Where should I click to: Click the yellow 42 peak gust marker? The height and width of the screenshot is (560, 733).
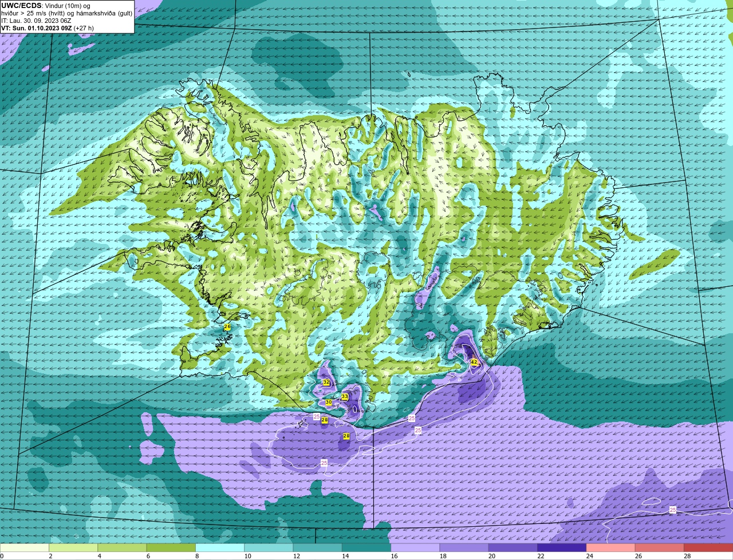(x=474, y=362)
